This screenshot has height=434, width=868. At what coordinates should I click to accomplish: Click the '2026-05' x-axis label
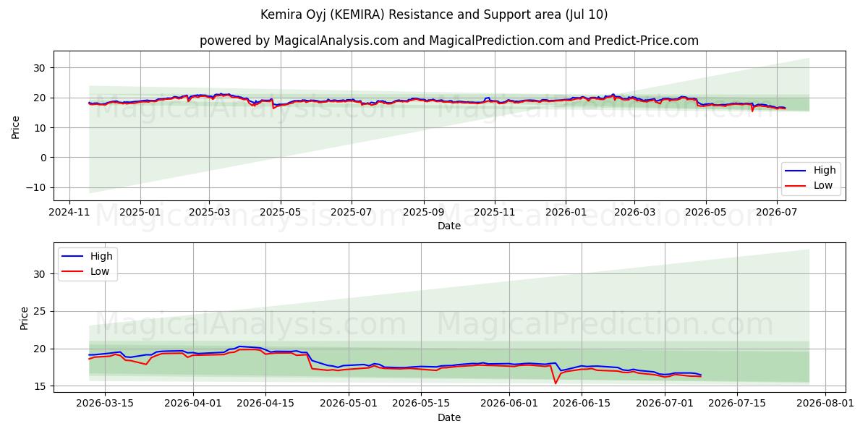[705, 213]
